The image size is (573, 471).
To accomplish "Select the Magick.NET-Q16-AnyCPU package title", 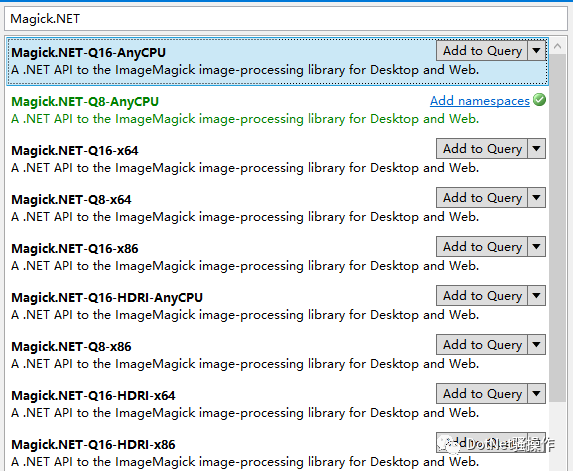I will (x=88, y=53).
